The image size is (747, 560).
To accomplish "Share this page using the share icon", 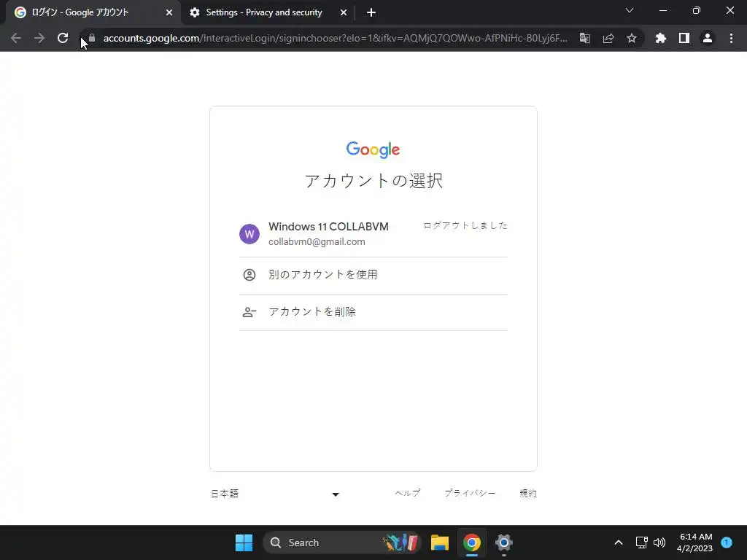I will tap(608, 38).
